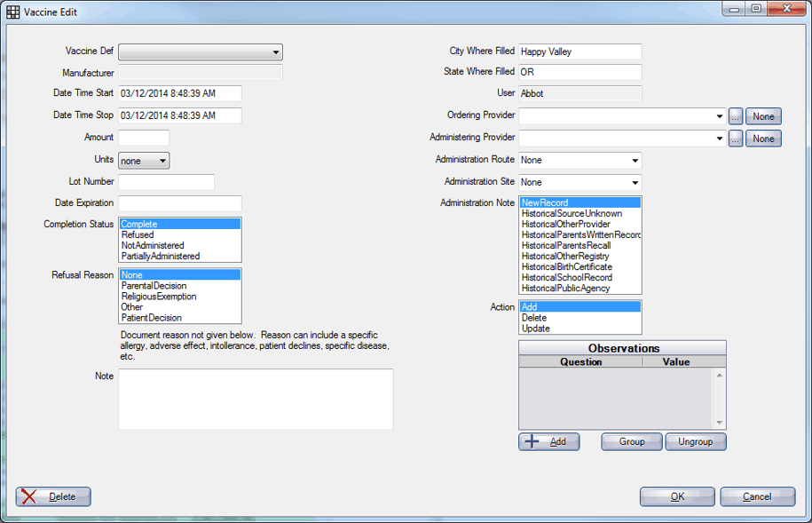This screenshot has width=812, height=523.
Task: Click the Vaccine Edit window grid icon
Action: click(13, 12)
